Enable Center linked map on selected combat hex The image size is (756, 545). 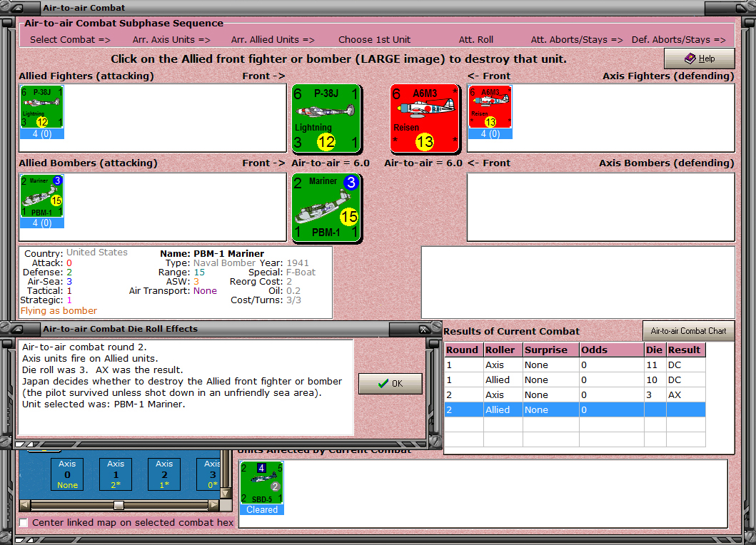24,522
